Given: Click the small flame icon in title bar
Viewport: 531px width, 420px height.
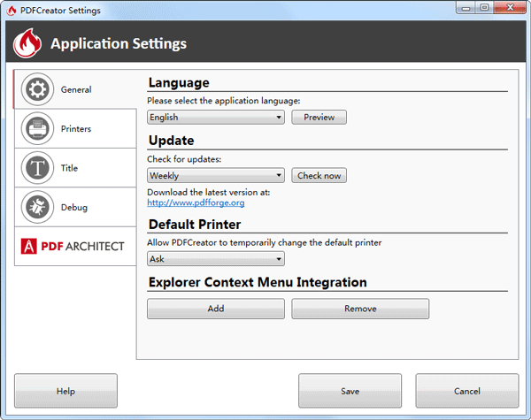Looking at the screenshot, I should (12, 11).
